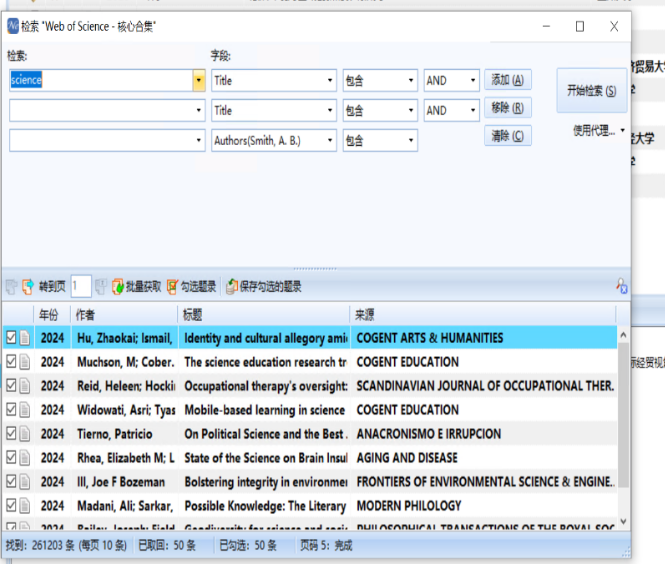The height and width of the screenshot is (564, 665).
Task: Click the first-page navigation icon in results toolbar
Action: point(11,287)
